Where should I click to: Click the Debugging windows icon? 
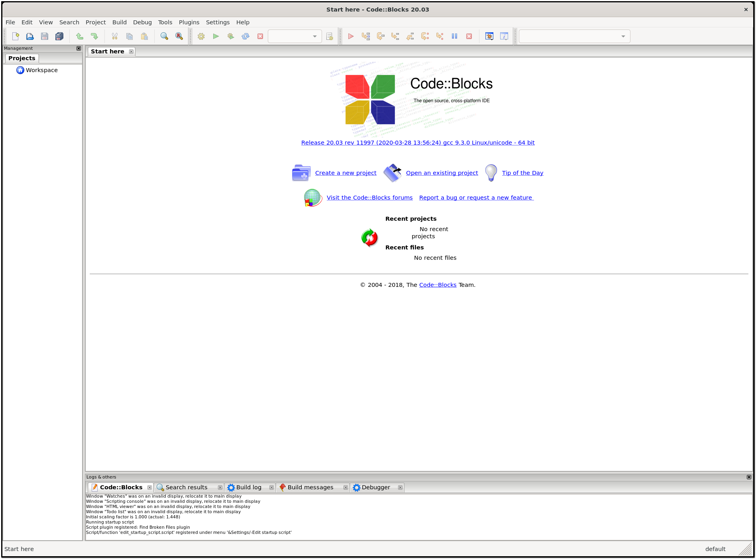click(x=489, y=36)
